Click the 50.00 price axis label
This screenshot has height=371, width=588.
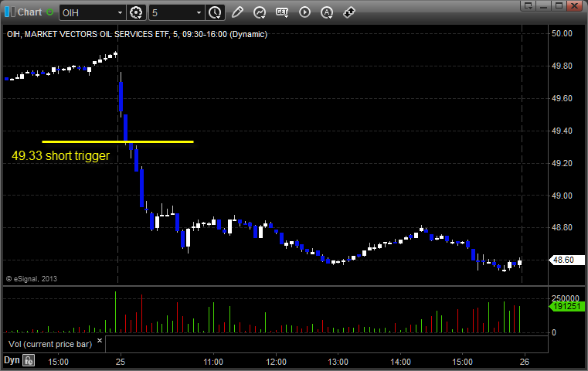pyautogui.click(x=562, y=33)
